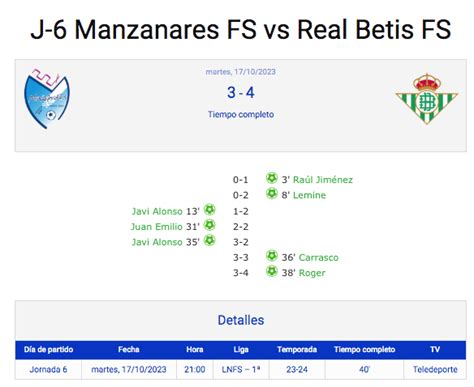Click goal ball icon next to Lemine

point(272,194)
